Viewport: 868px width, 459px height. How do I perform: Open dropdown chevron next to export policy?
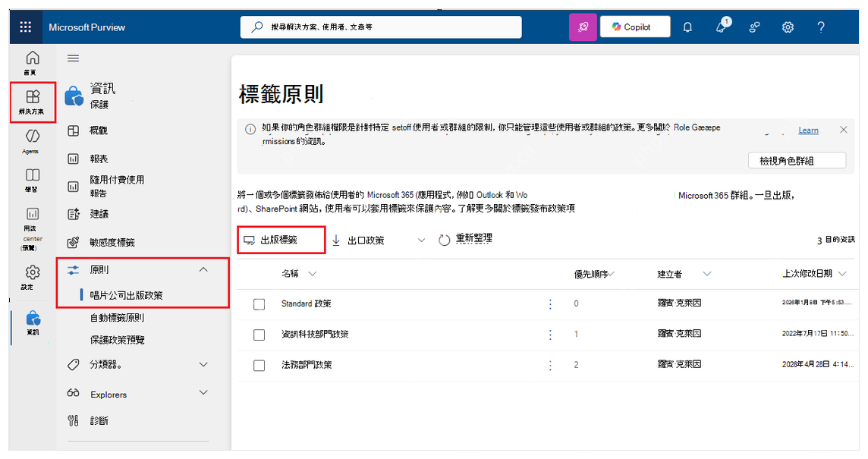(421, 241)
